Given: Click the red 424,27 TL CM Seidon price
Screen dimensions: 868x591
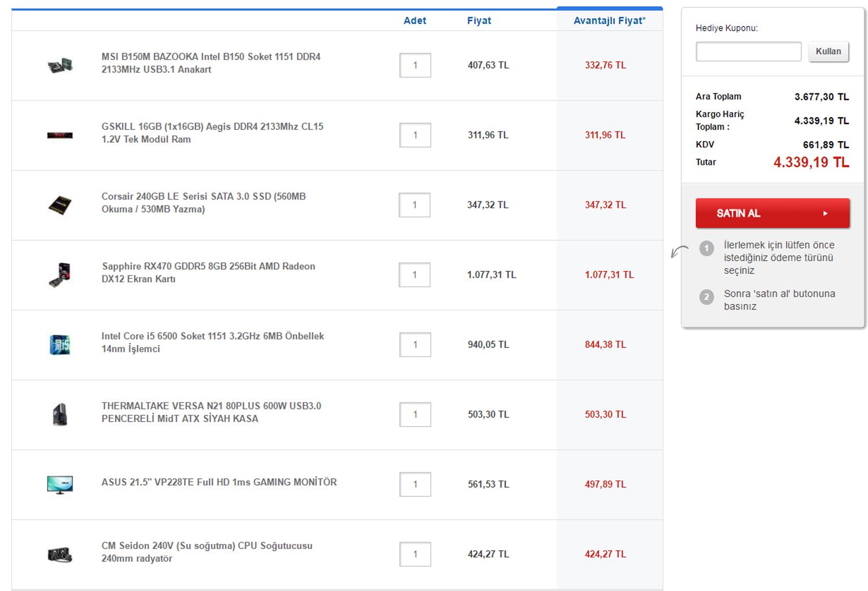Looking at the screenshot, I should (606, 554).
